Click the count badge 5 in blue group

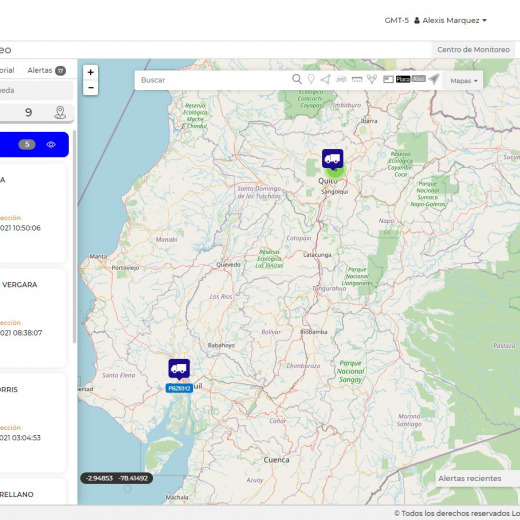pos(27,144)
